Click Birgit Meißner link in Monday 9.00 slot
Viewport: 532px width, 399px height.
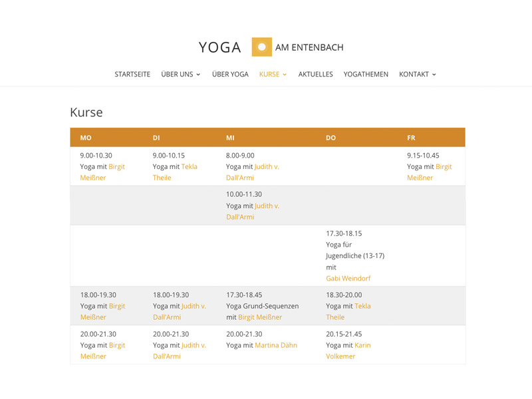[102, 172]
